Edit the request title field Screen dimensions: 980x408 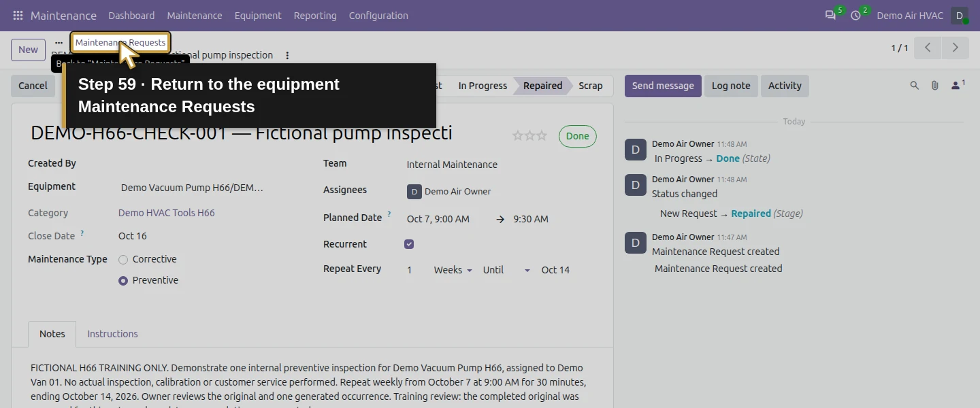click(x=242, y=133)
